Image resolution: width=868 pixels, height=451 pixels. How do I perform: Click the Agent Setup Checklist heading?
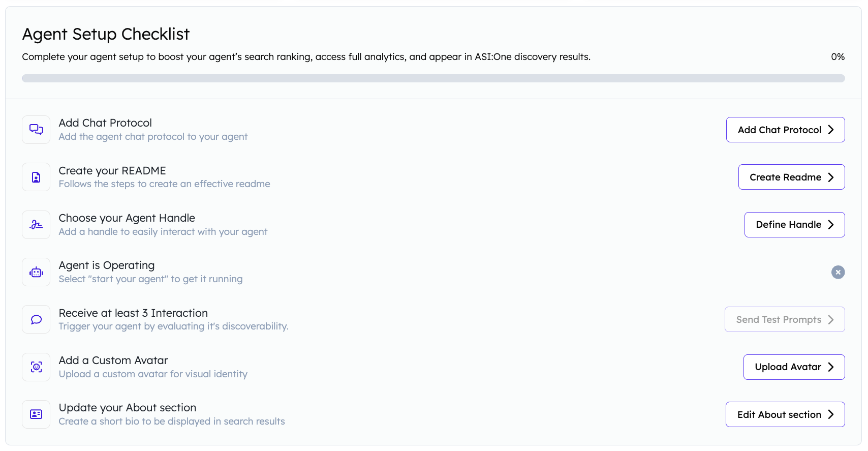(x=106, y=34)
